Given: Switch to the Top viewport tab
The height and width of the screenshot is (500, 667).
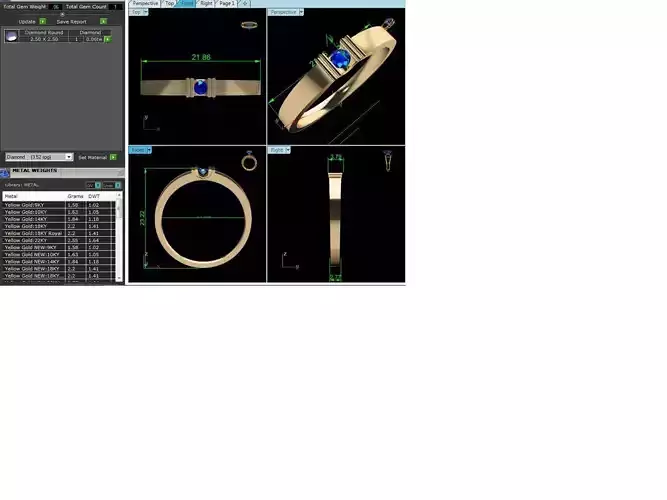Looking at the screenshot, I should click(169, 3).
